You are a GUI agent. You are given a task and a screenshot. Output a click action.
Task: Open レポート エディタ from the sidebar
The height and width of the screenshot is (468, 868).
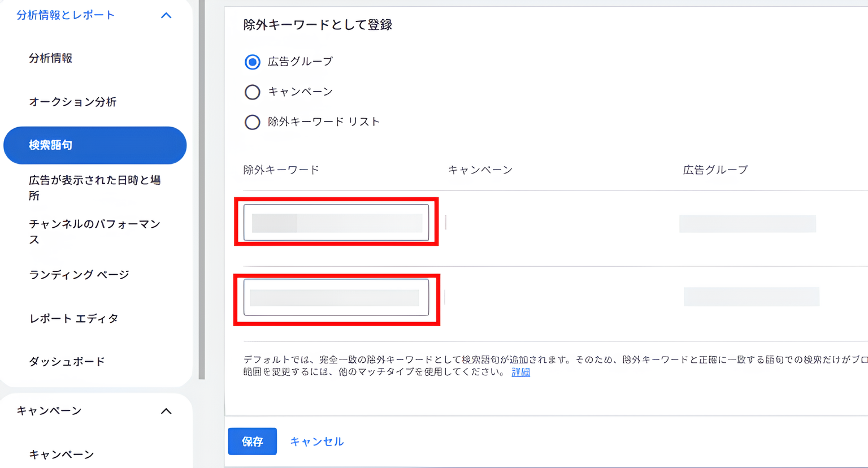(73, 318)
